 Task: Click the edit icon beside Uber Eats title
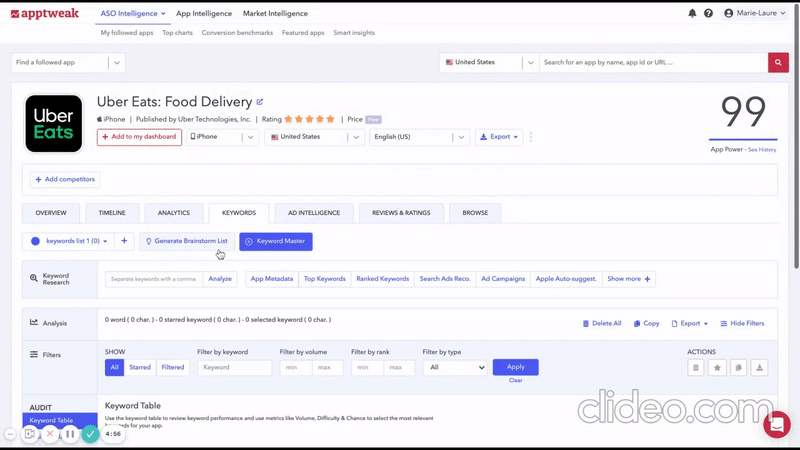tap(260, 102)
